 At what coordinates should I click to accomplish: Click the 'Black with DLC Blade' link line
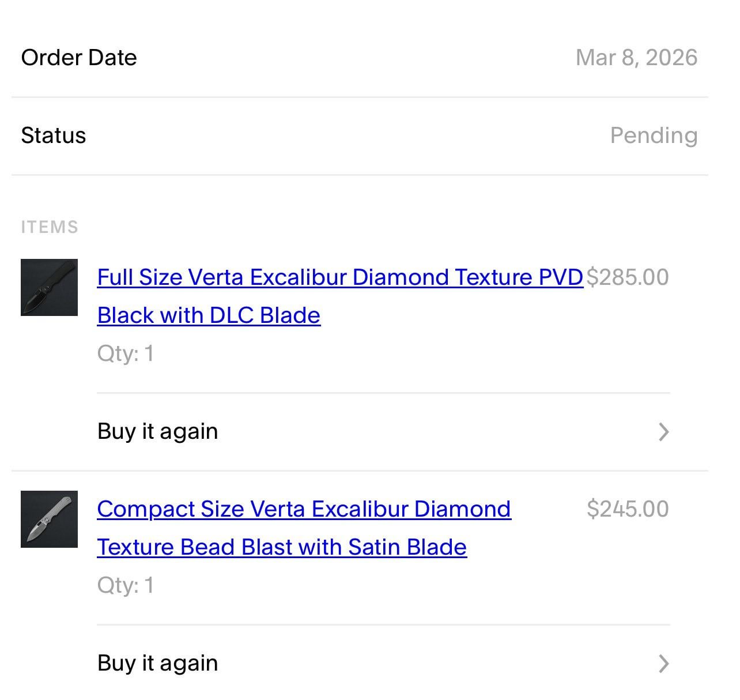209,315
